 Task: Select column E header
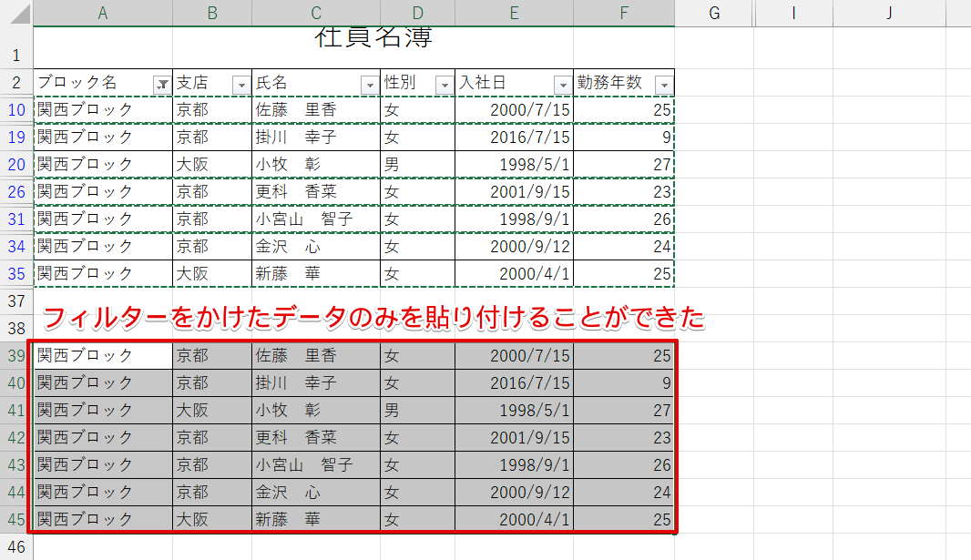coord(514,13)
